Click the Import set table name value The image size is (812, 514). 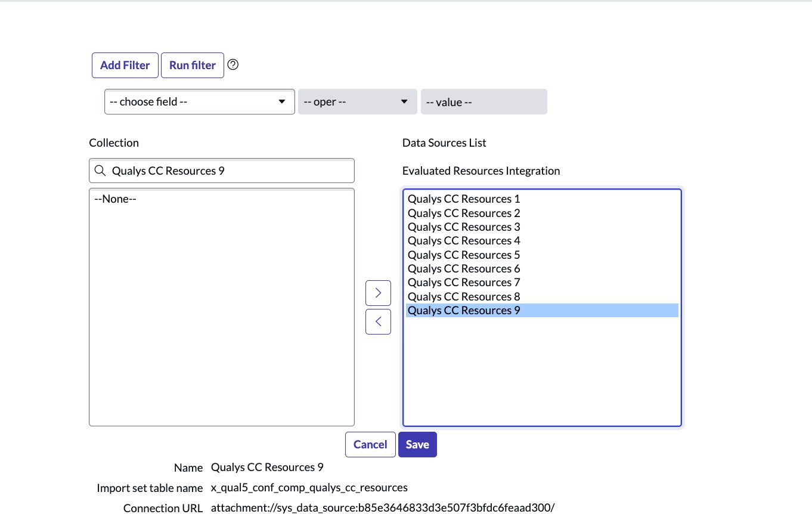[309, 488]
